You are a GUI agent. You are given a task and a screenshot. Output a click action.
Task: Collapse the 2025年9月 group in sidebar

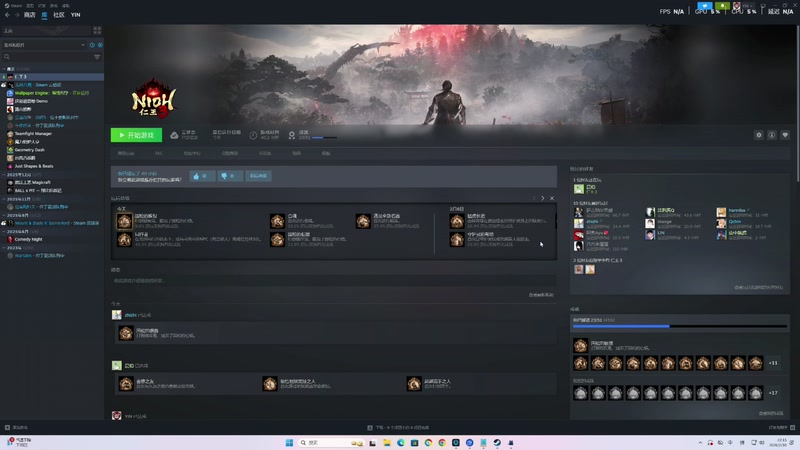[x=4, y=215]
